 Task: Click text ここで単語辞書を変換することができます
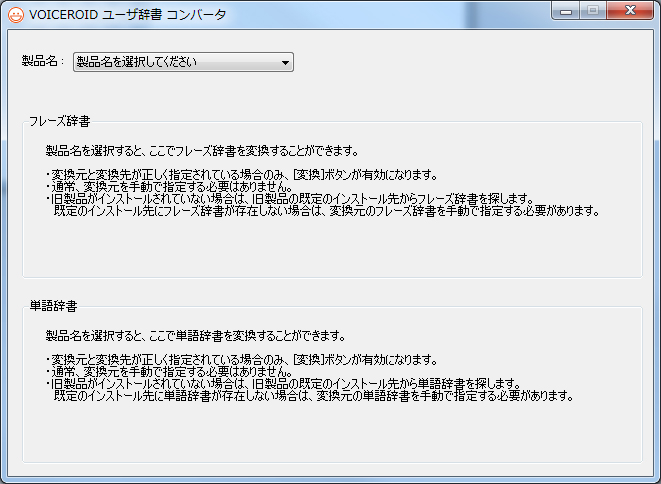click(x=247, y=336)
